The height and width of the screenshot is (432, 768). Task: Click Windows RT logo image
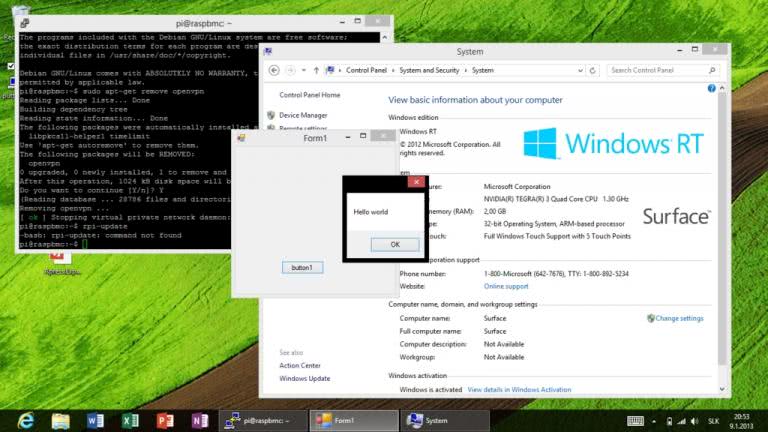click(613, 144)
